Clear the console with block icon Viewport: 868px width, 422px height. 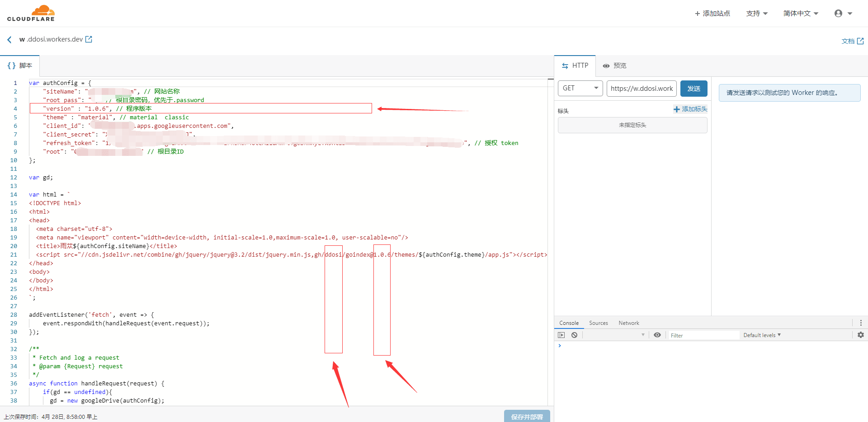point(574,335)
